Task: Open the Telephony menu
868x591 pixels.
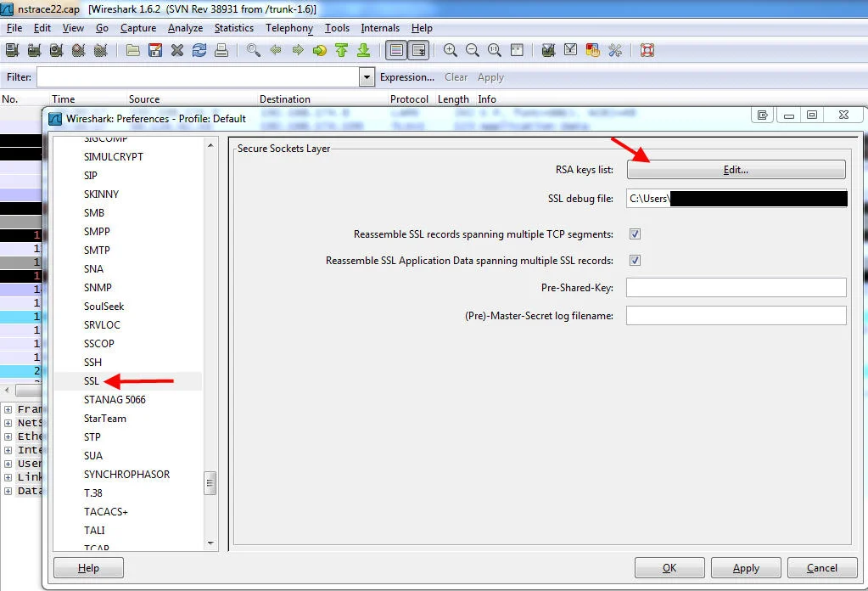Action: click(x=289, y=28)
